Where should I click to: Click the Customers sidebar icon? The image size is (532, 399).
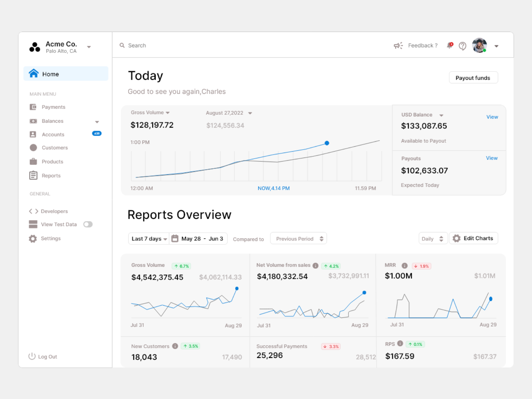click(x=33, y=147)
